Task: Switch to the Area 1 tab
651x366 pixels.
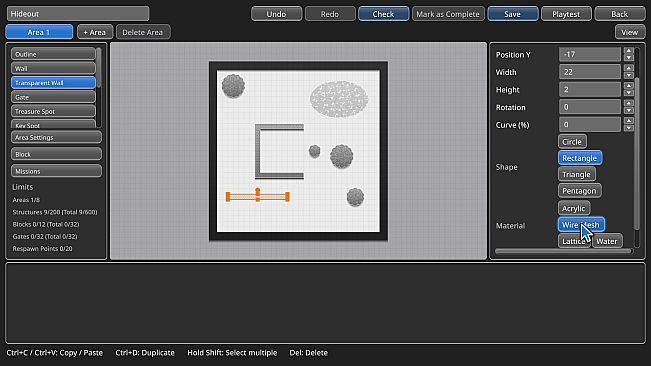Action: point(39,32)
